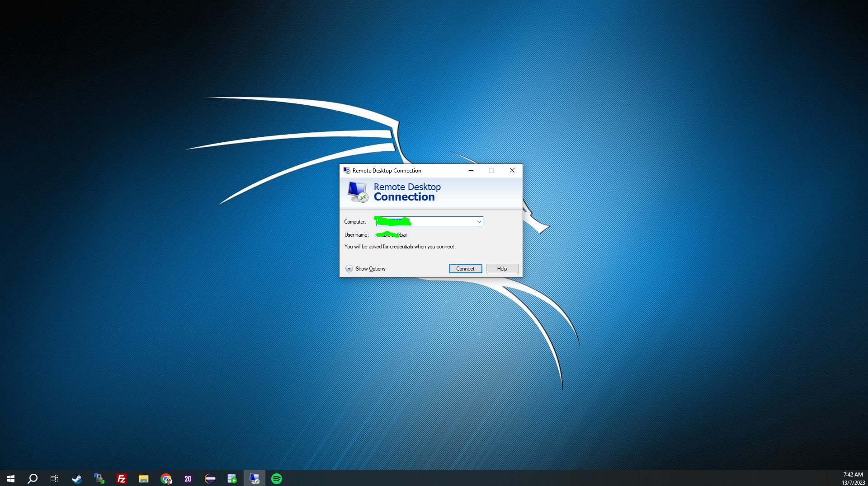Open Google Chrome from the taskbar
868x486 pixels.
click(x=166, y=478)
